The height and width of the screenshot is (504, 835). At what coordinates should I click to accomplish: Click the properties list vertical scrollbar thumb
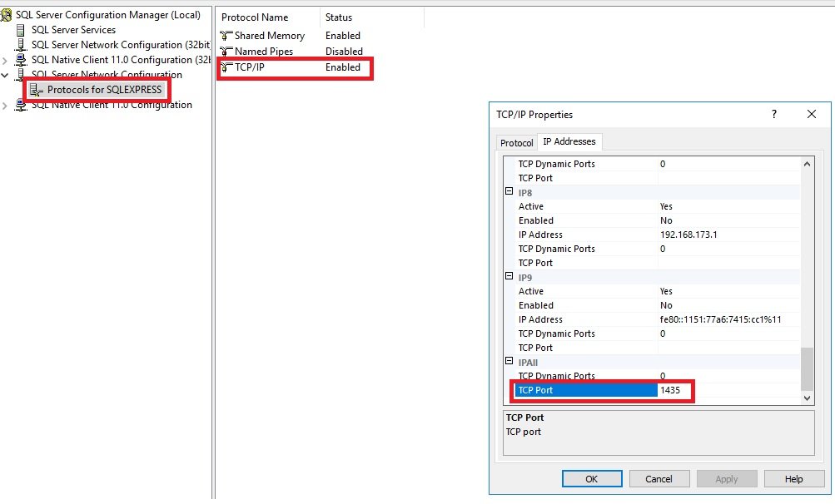click(x=806, y=368)
